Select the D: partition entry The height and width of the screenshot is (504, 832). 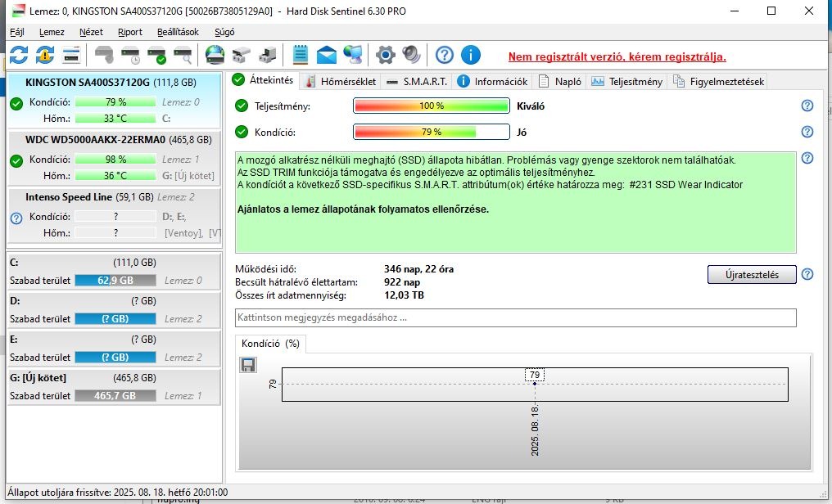click(x=114, y=310)
